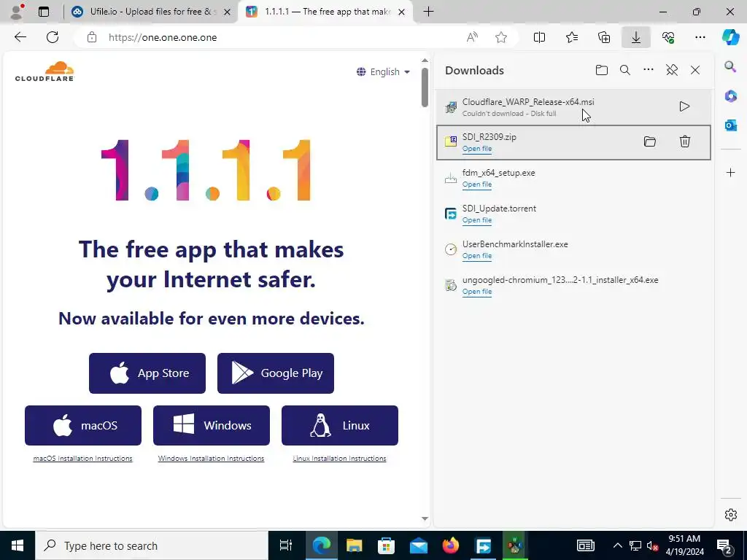Open the Microsoft 365 sidebar icon
The height and width of the screenshot is (560, 747).
pos(730,96)
